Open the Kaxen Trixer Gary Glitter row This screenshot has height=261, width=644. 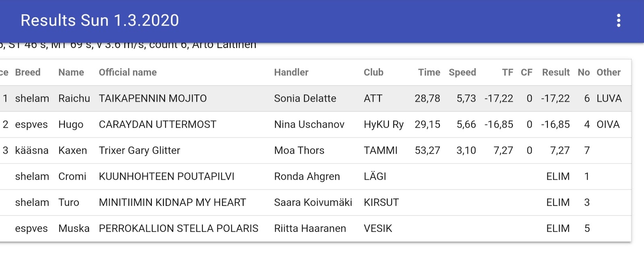(316, 150)
